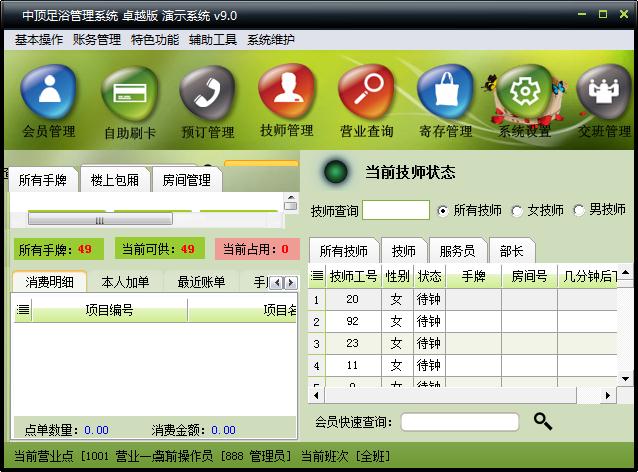Click the 房间号 column header
The height and width of the screenshot is (472, 638).
coord(529,276)
